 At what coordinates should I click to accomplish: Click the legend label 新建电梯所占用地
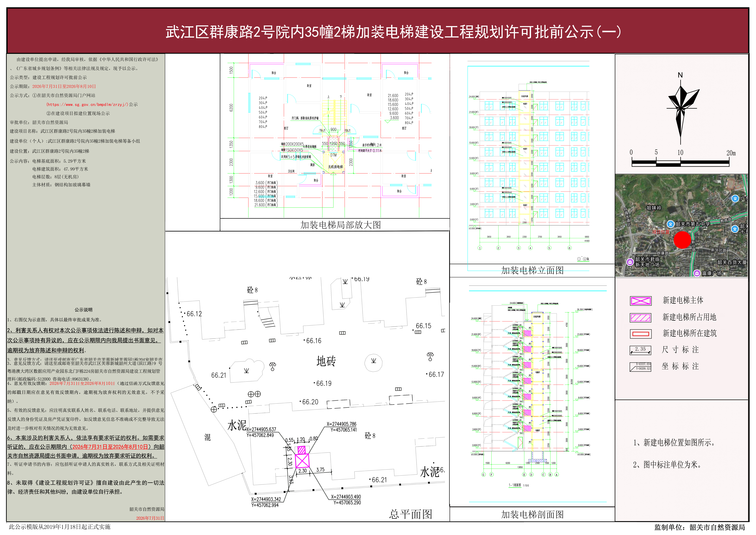[x=689, y=317]
